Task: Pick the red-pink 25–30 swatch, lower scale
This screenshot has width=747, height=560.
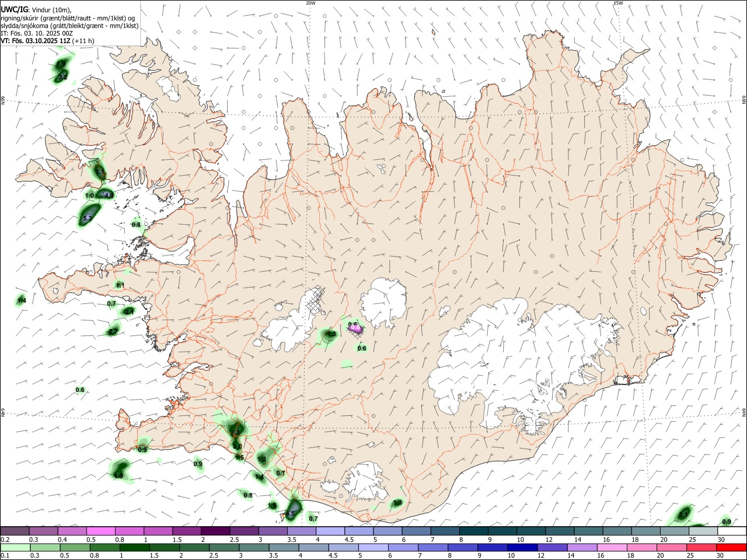Action: (701, 548)
